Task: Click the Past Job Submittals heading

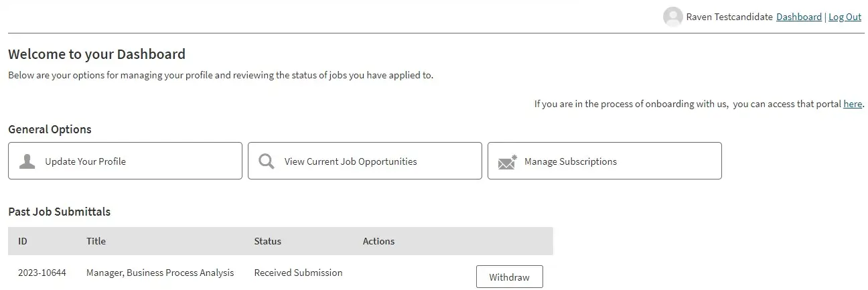Action: click(59, 212)
